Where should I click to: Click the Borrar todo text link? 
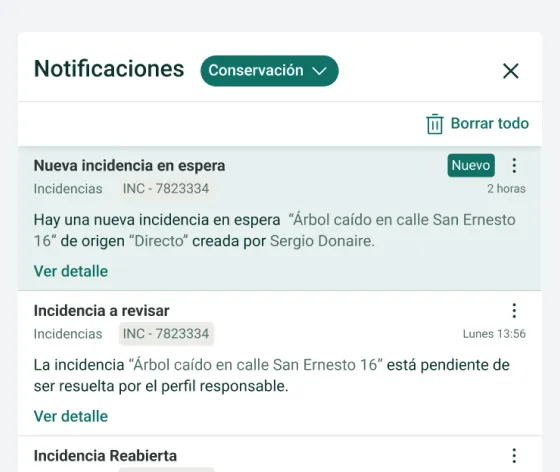click(x=490, y=124)
